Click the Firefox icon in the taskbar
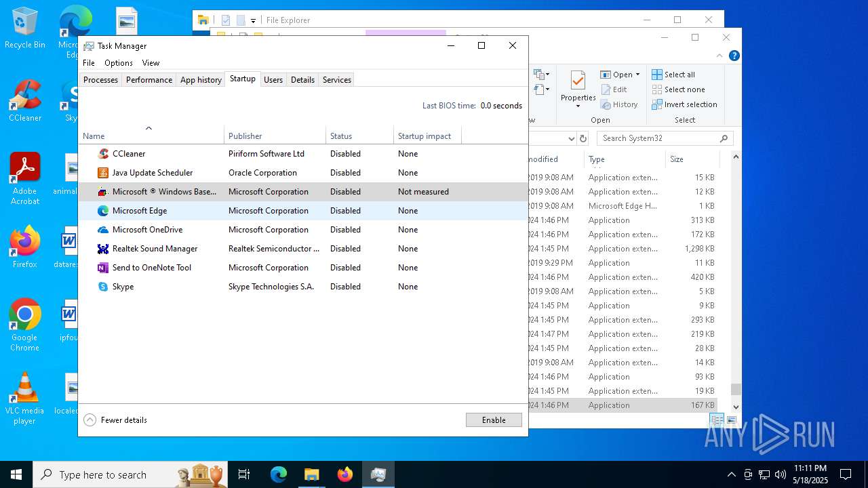This screenshot has height=488, width=868. point(345,474)
